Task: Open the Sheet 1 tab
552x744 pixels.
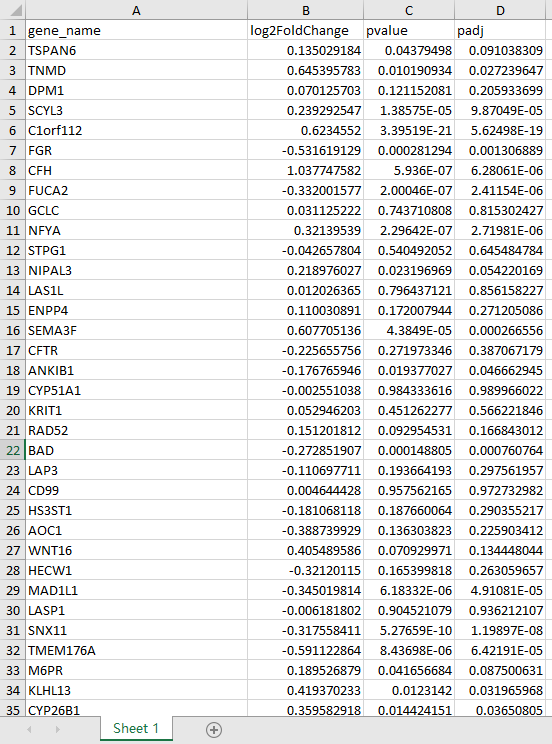Action: [x=136, y=728]
